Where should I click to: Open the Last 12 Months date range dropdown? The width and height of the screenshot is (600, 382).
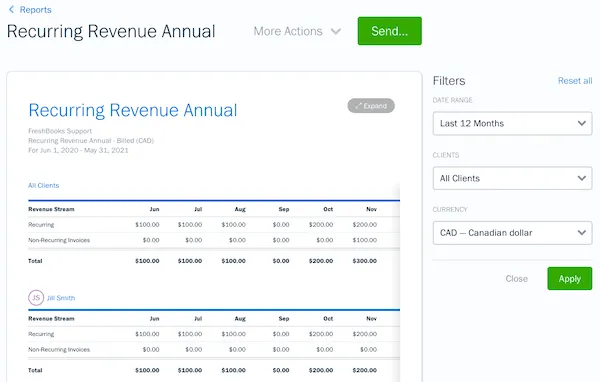click(x=512, y=123)
